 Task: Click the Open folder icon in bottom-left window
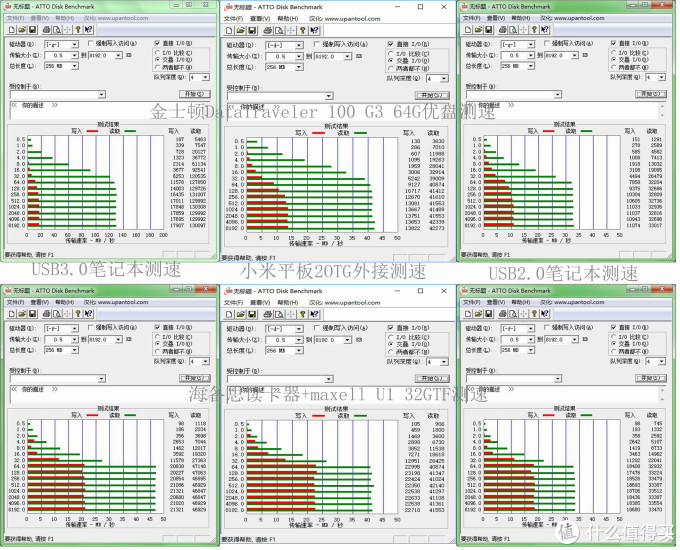(x=22, y=314)
